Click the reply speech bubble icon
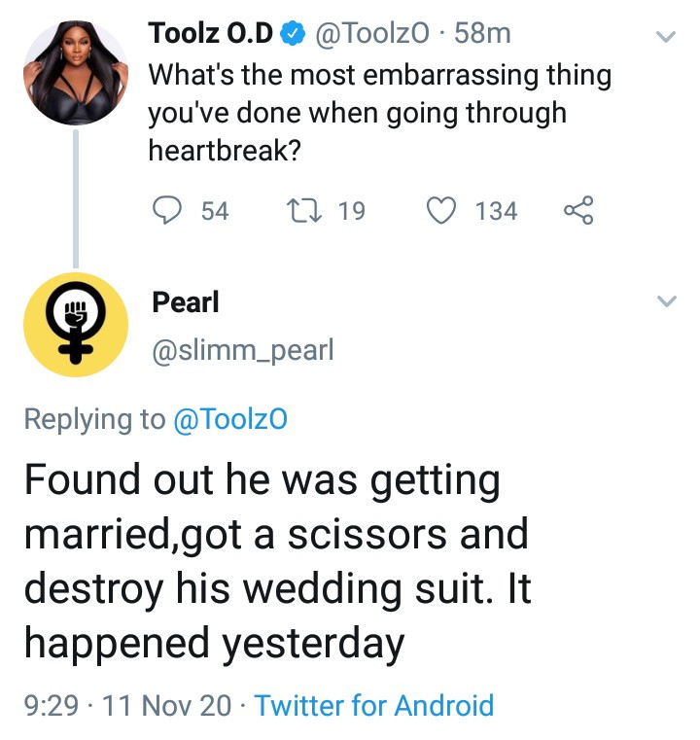 pyautogui.click(x=169, y=211)
